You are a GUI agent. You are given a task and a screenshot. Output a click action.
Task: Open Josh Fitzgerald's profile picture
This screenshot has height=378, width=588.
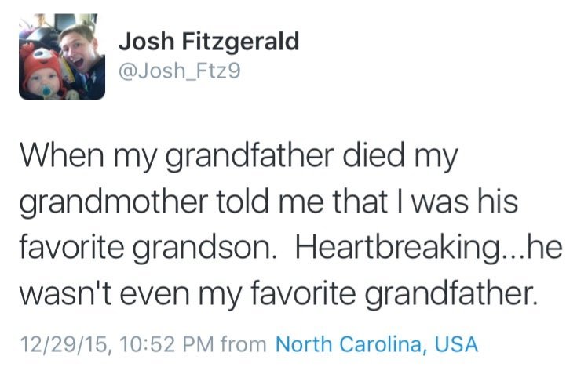tap(62, 58)
